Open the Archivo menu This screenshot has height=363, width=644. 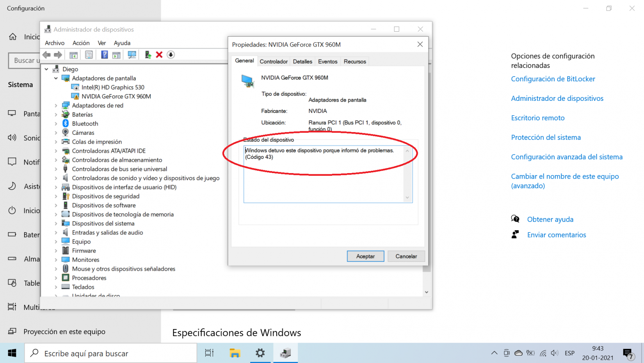click(x=55, y=43)
